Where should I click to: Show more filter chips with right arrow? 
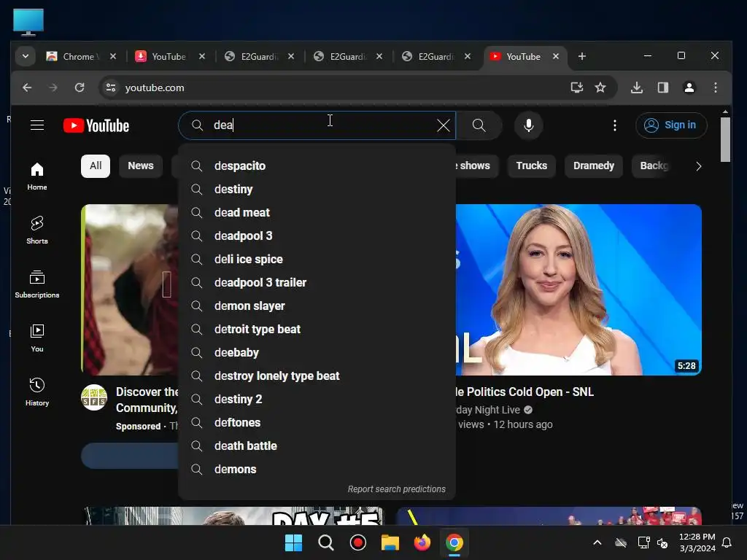tap(698, 166)
